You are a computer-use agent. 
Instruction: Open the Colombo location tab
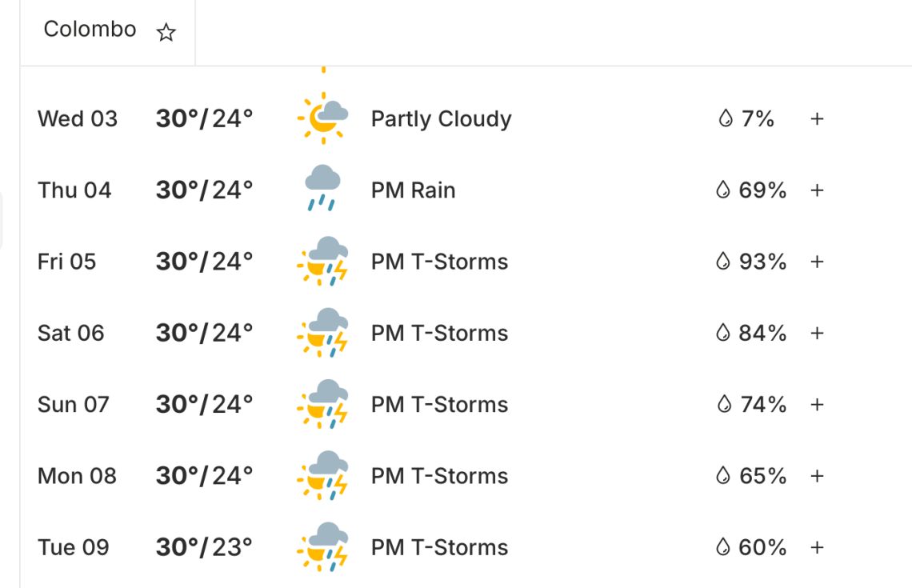[90, 30]
